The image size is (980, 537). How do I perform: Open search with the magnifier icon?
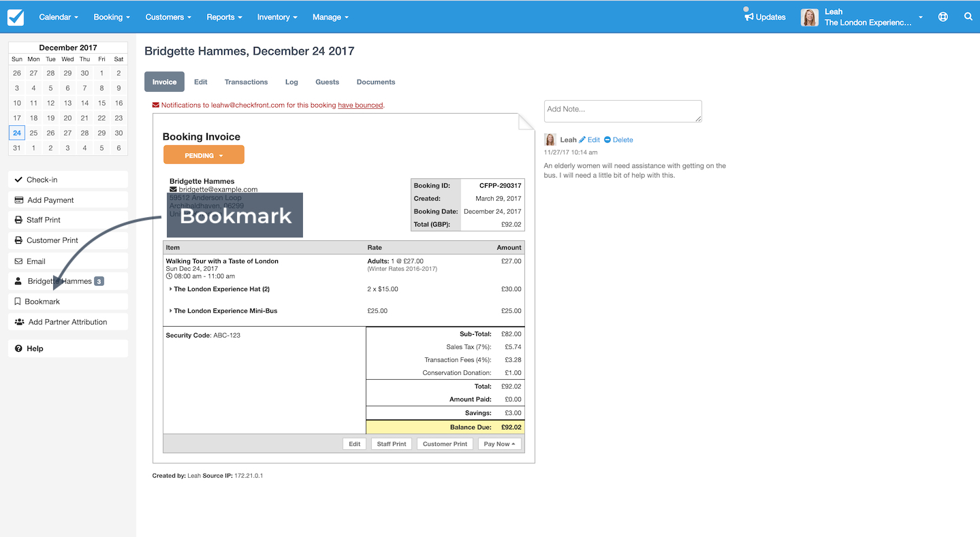pos(968,17)
